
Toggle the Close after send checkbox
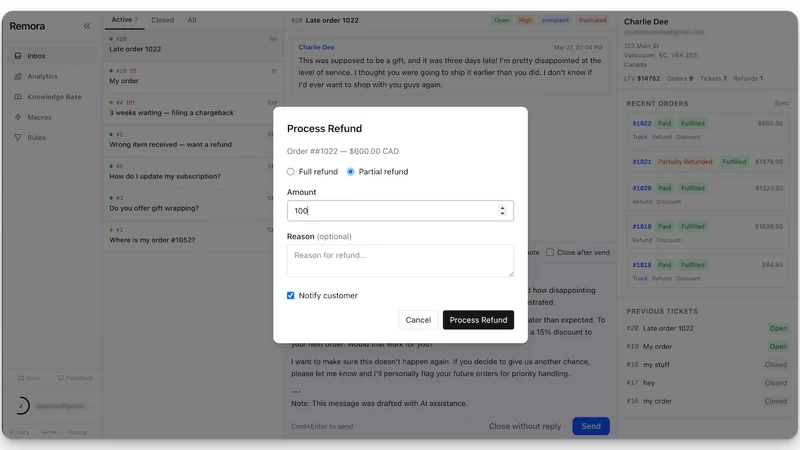(550, 252)
